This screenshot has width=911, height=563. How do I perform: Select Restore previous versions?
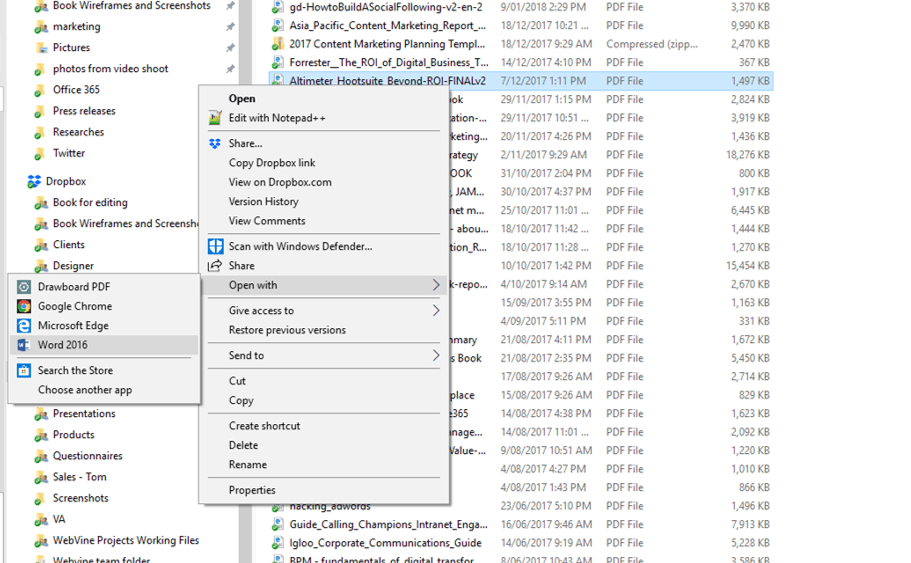click(287, 330)
